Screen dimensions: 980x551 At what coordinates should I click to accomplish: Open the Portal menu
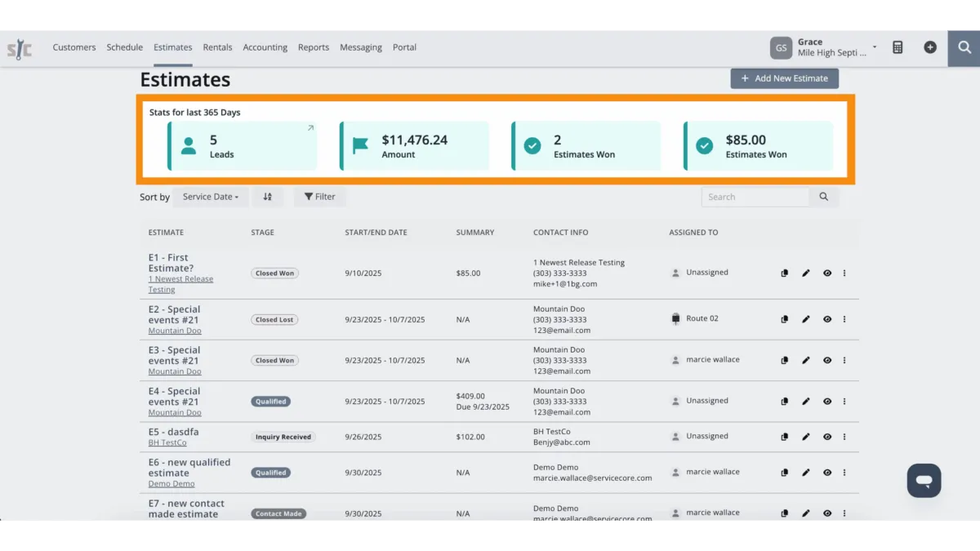tap(404, 47)
